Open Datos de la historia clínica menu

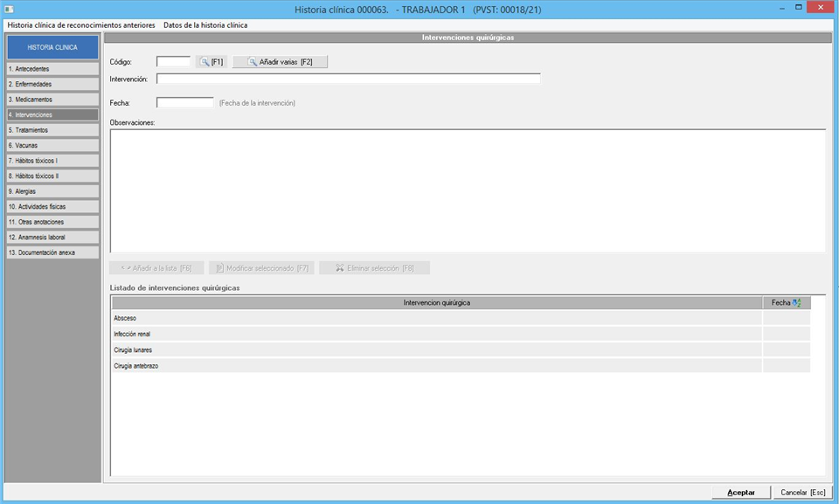205,25
